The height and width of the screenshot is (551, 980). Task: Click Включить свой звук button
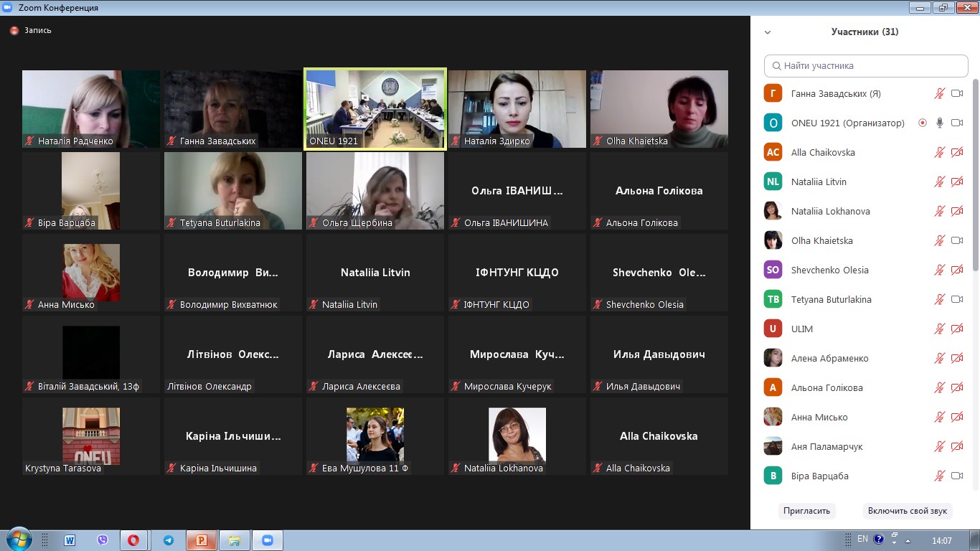(908, 511)
